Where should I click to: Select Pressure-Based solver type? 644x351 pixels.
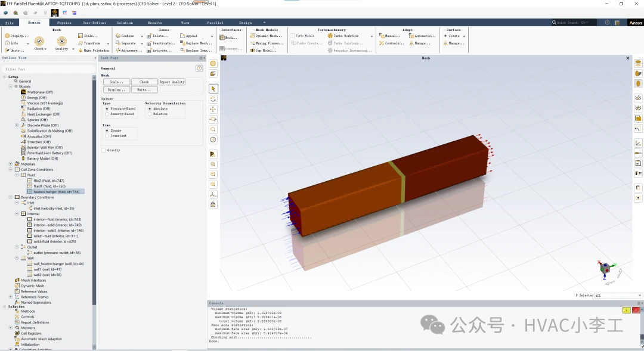(x=120, y=108)
